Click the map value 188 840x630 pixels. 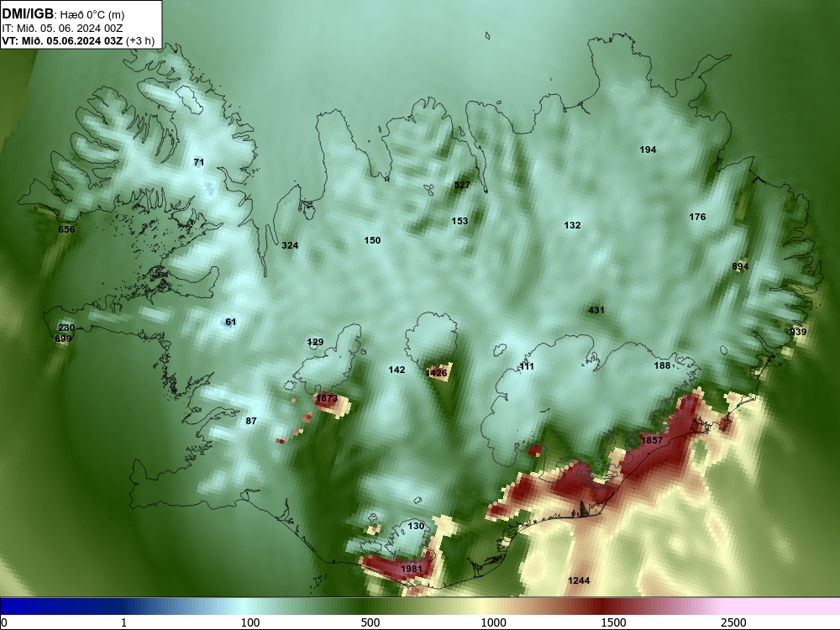click(x=662, y=365)
